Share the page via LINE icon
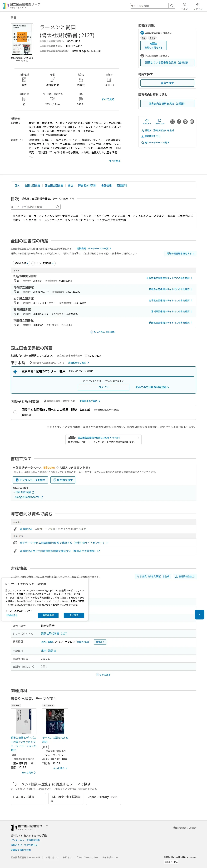Viewport: 207px width, 868px height. pos(185,122)
